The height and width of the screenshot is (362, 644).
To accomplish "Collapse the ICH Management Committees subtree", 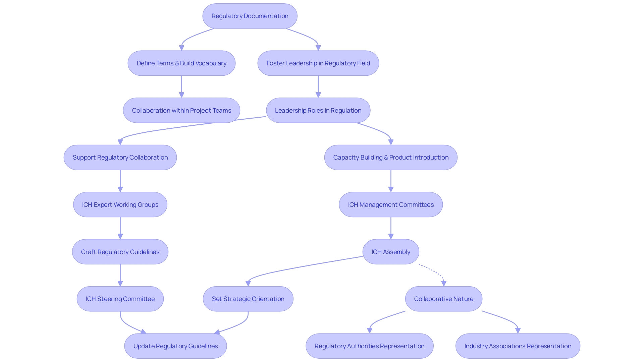I will pyautogui.click(x=389, y=204).
